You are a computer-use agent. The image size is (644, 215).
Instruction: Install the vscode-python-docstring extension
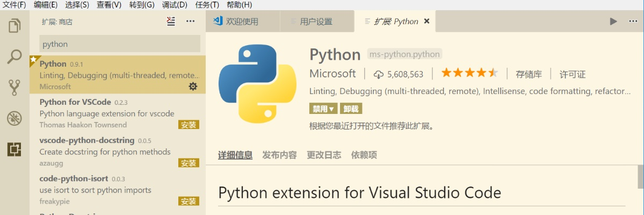(x=189, y=163)
